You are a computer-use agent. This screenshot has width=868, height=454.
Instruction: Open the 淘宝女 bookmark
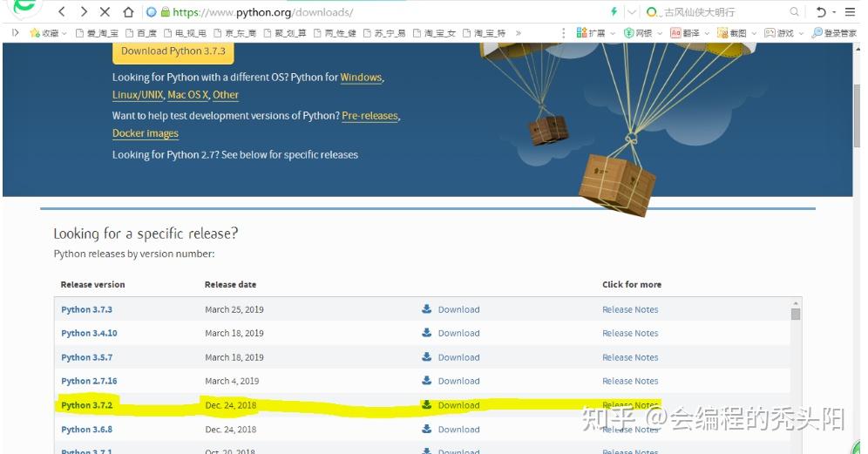pyautogui.click(x=434, y=33)
